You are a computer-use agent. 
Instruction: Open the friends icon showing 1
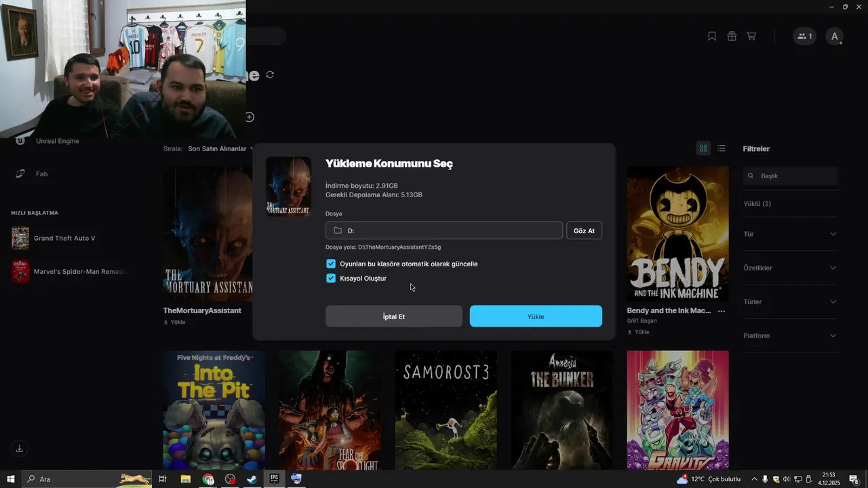(x=804, y=37)
